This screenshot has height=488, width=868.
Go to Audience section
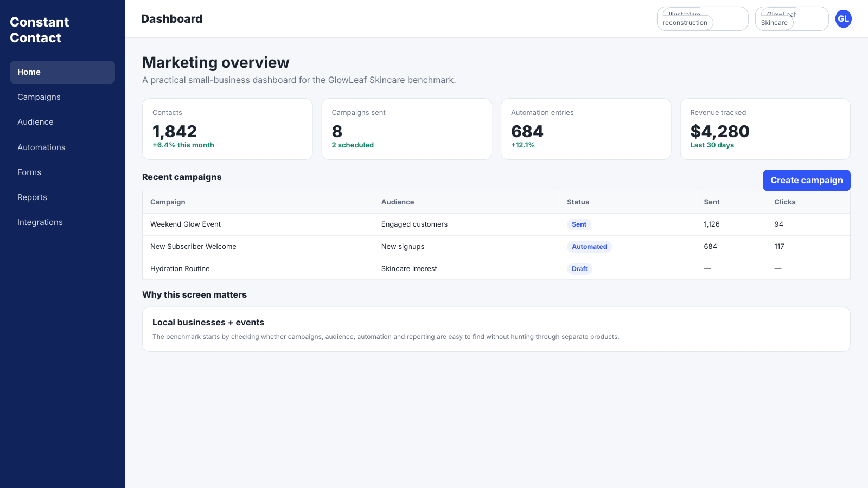click(x=62, y=122)
